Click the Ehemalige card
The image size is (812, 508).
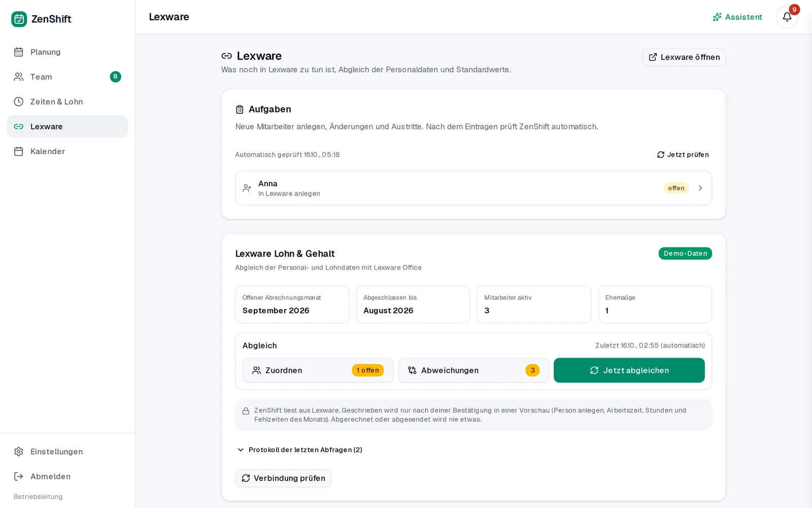[655, 304]
